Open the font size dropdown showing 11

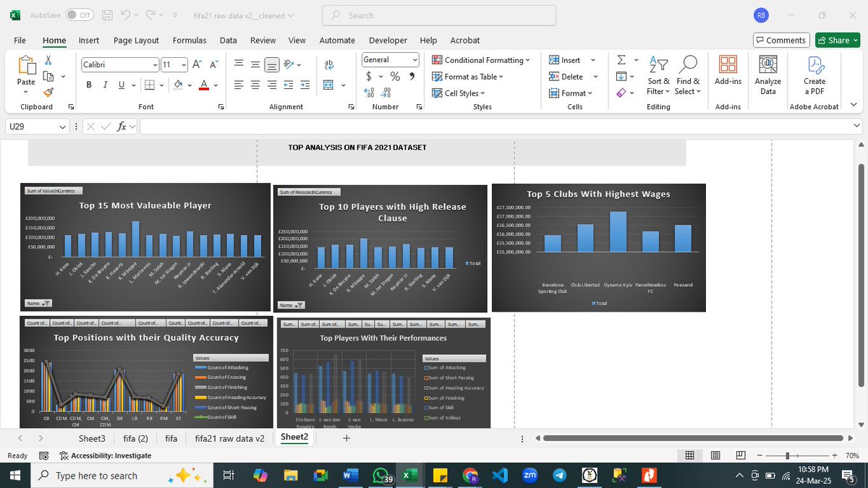183,64
